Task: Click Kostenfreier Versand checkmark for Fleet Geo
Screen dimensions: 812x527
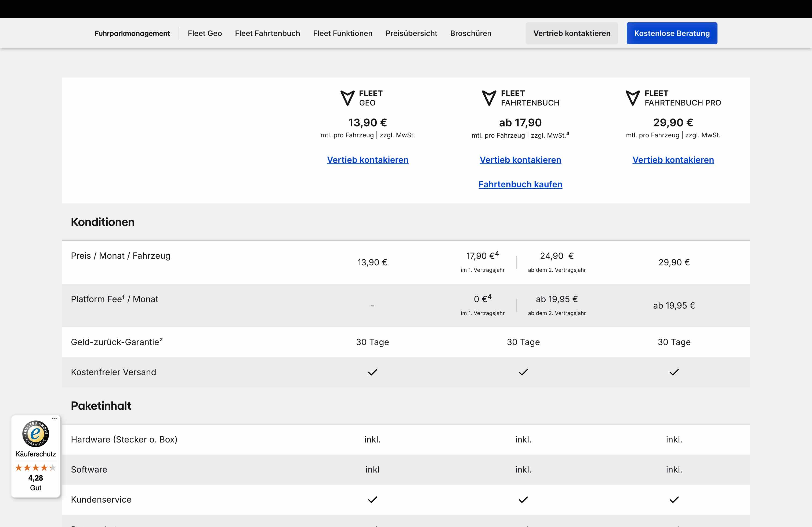Action: (x=372, y=372)
